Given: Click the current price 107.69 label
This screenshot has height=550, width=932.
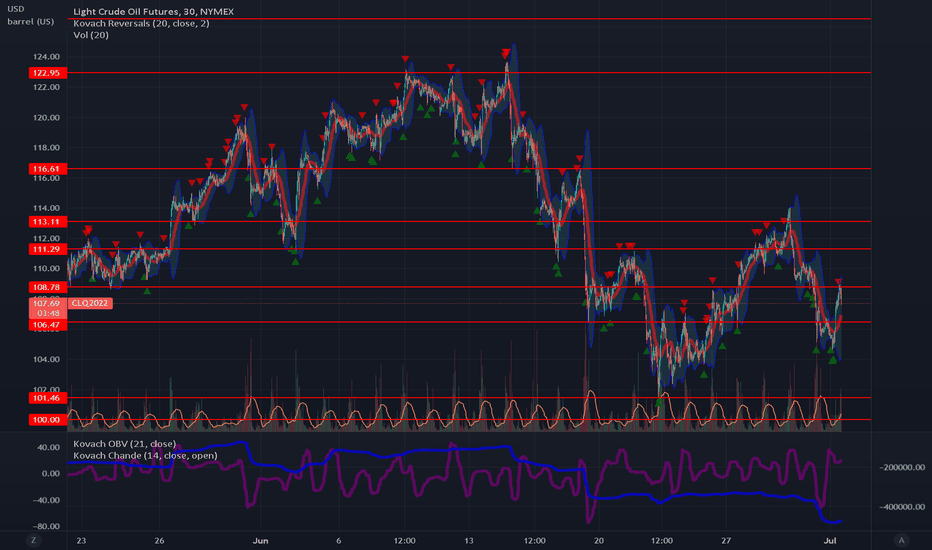Looking at the screenshot, I should click(x=46, y=303).
